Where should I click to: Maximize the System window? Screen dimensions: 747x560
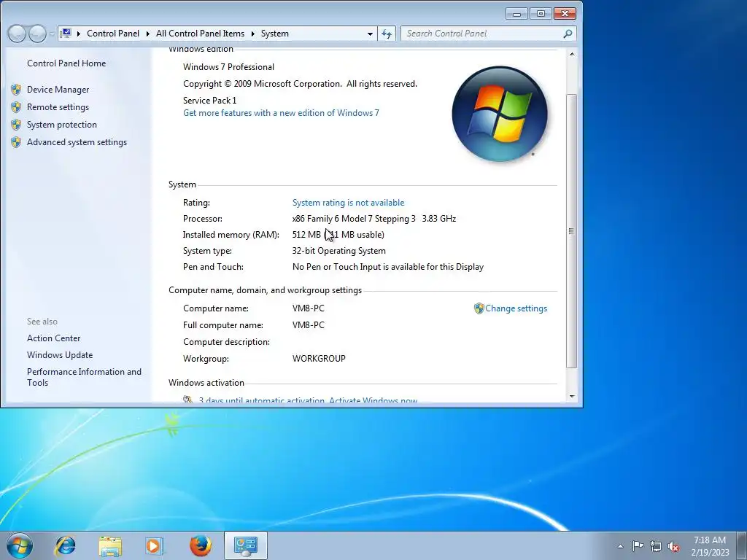pos(541,14)
